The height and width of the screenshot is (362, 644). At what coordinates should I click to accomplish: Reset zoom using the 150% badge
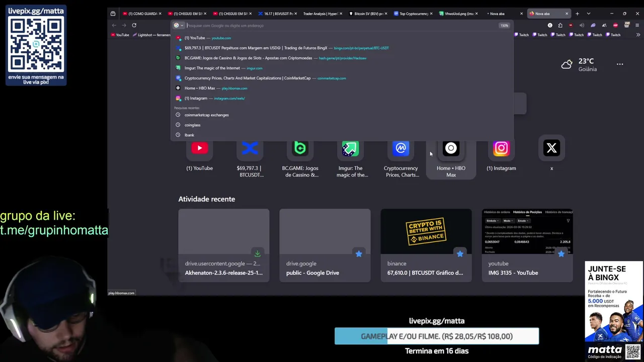504,25
